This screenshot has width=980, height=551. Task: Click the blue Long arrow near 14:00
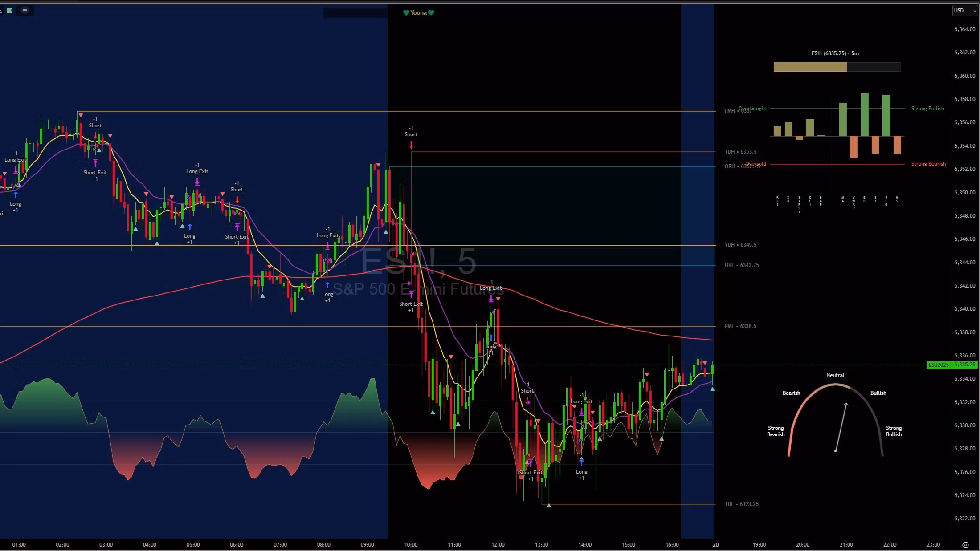tap(581, 462)
